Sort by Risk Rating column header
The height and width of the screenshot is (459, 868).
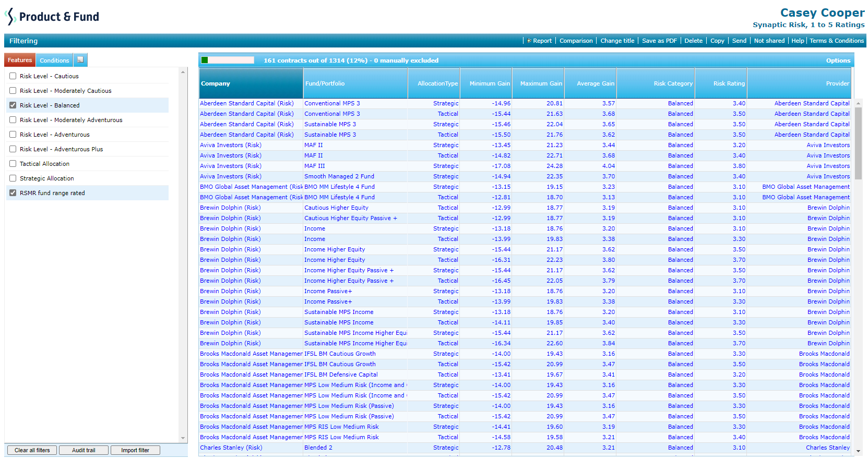point(721,83)
